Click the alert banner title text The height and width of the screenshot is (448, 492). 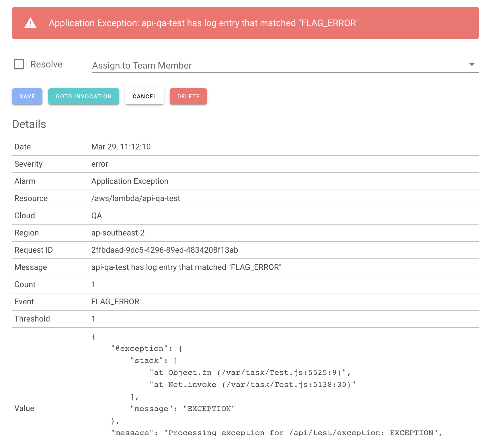[204, 23]
